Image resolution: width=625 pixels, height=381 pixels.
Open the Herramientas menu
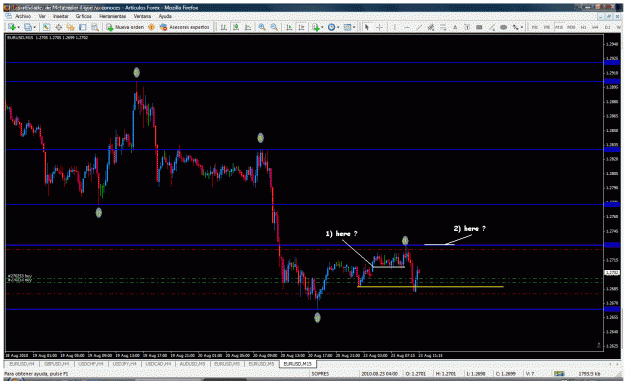click(112, 16)
